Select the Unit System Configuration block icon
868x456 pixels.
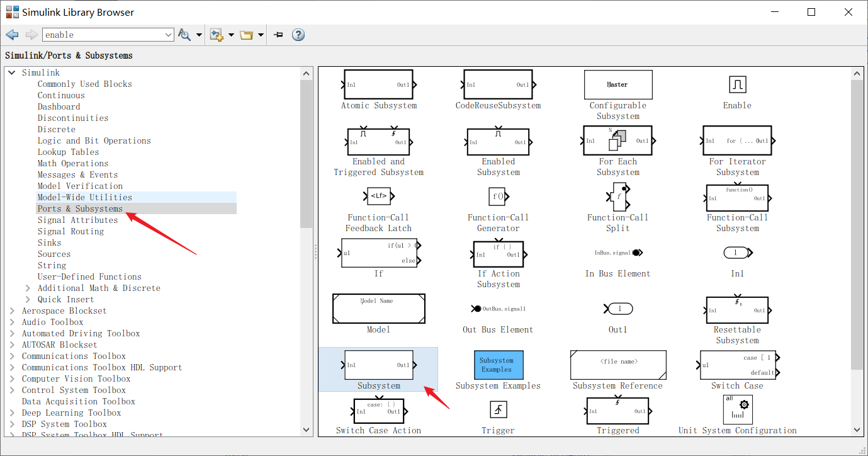pos(737,409)
